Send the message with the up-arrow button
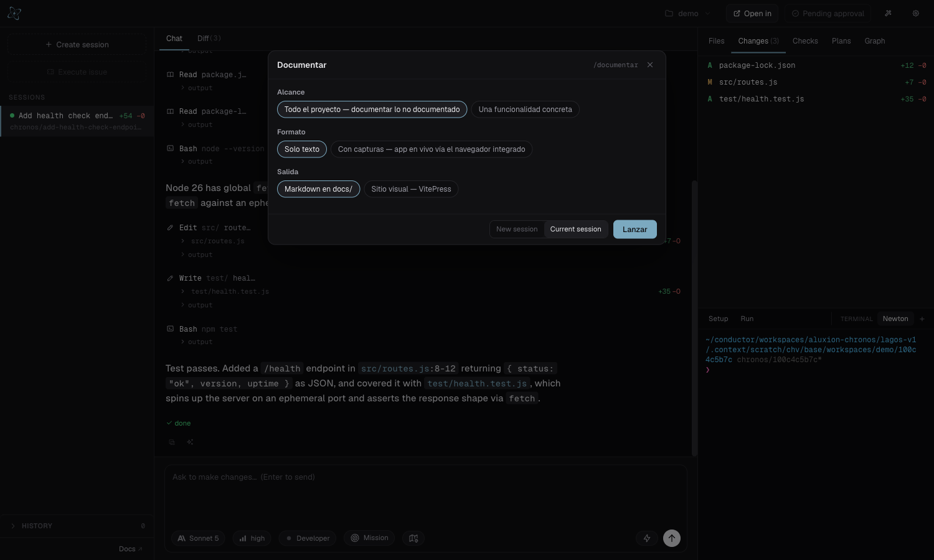 click(672, 538)
